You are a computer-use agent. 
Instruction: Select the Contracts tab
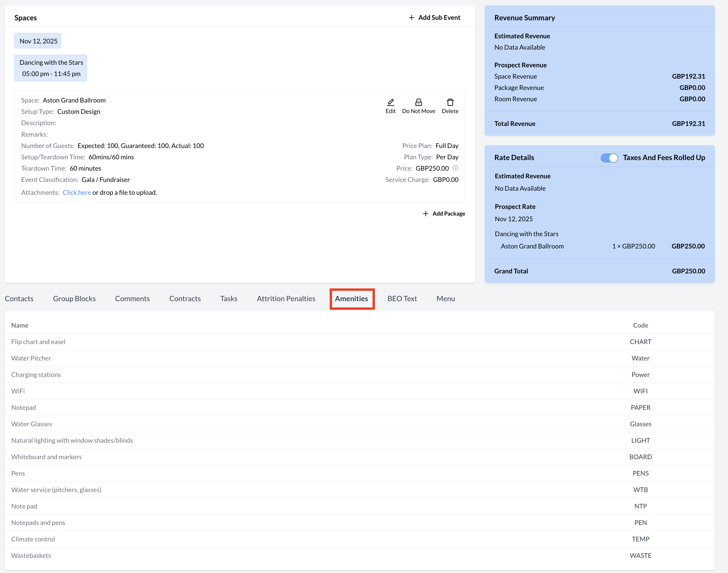(185, 298)
